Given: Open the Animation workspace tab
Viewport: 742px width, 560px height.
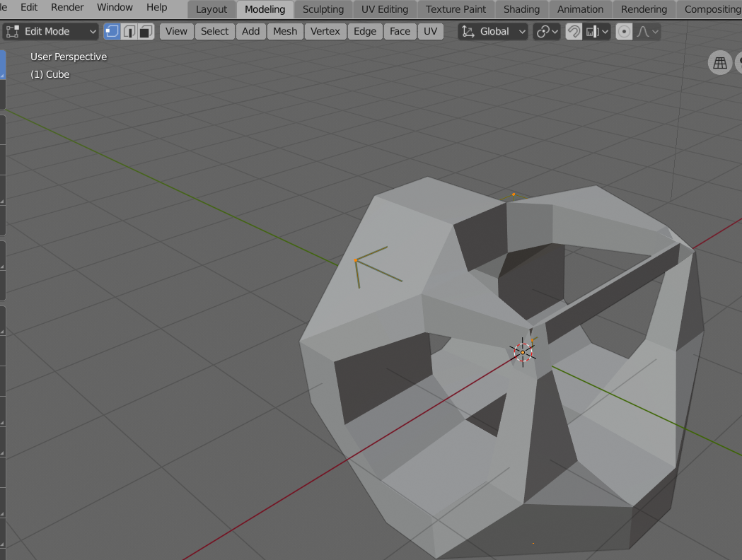Looking at the screenshot, I should click(580, 9).
